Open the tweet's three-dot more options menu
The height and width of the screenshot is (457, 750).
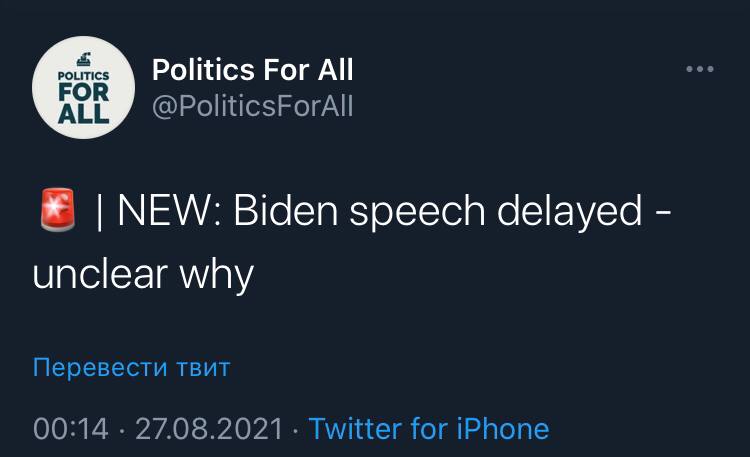pyautogui.click(x=700, y=70)
